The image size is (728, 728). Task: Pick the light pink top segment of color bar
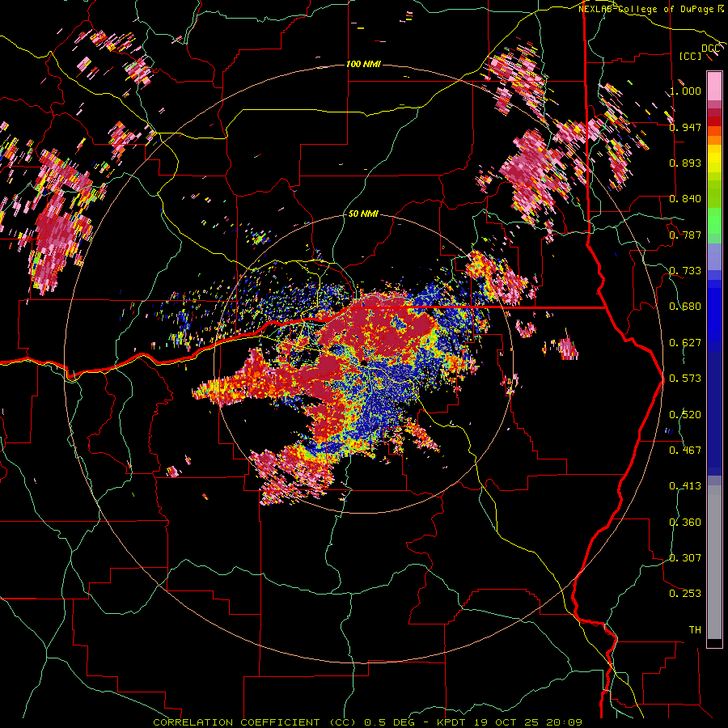(x=714, y=86)
